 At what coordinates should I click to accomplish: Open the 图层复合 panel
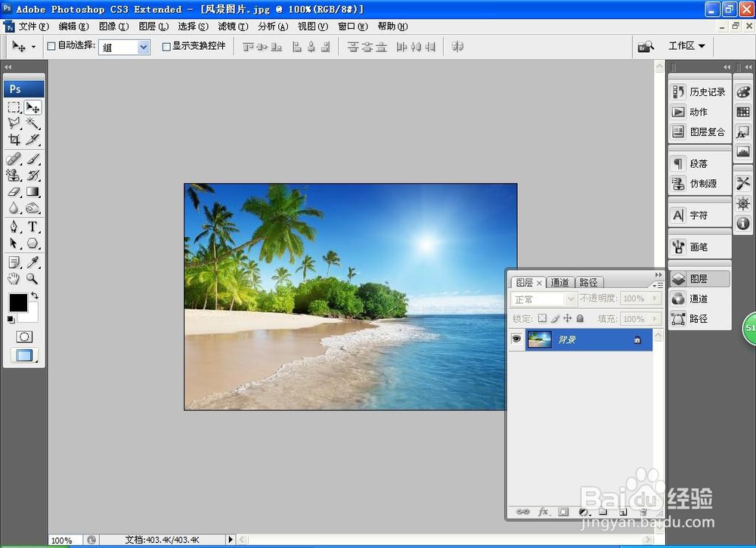699,132
